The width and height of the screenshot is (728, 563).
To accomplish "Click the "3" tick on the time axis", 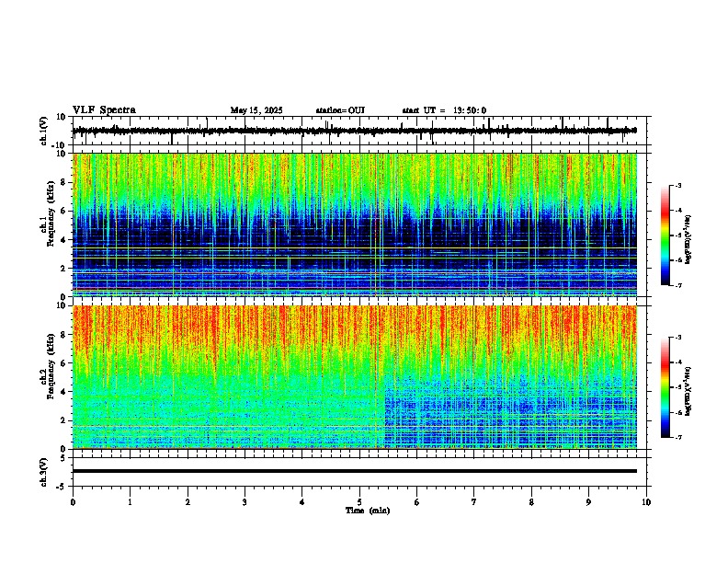I will (245, 502).
